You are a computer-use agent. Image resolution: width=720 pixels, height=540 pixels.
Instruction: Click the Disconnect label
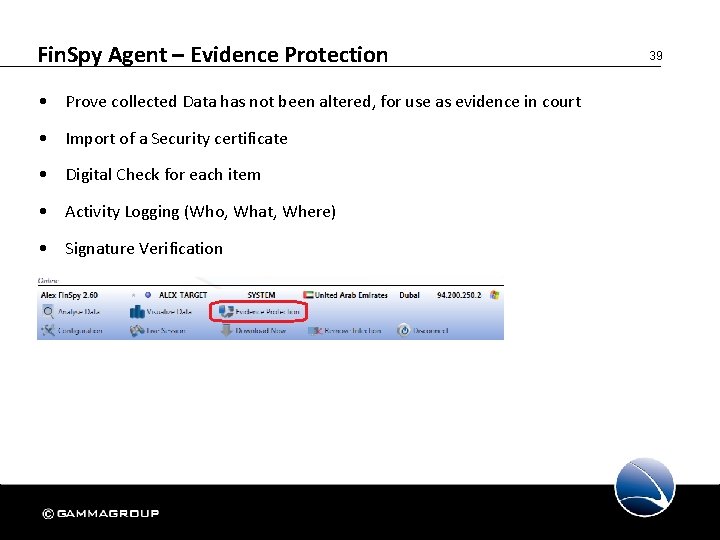(430, 331)
